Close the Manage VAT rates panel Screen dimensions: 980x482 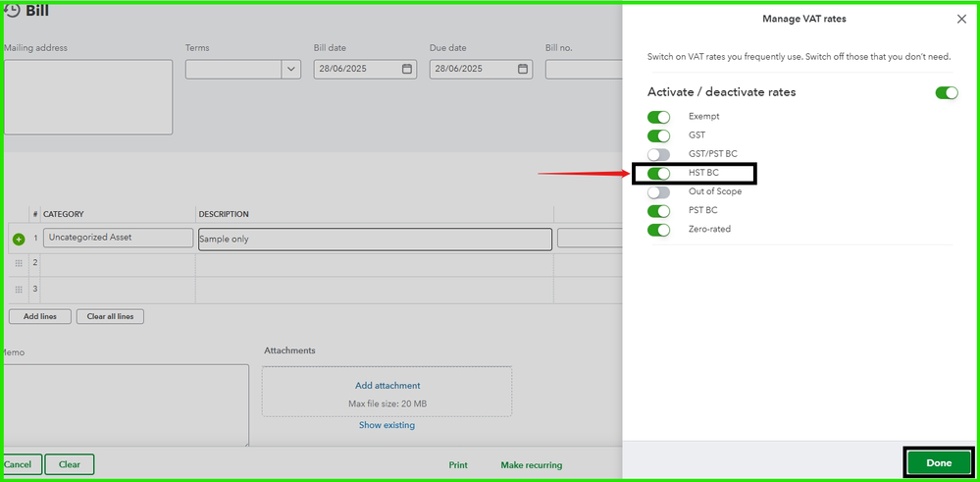pyautogui.click(x=961, y=20)
